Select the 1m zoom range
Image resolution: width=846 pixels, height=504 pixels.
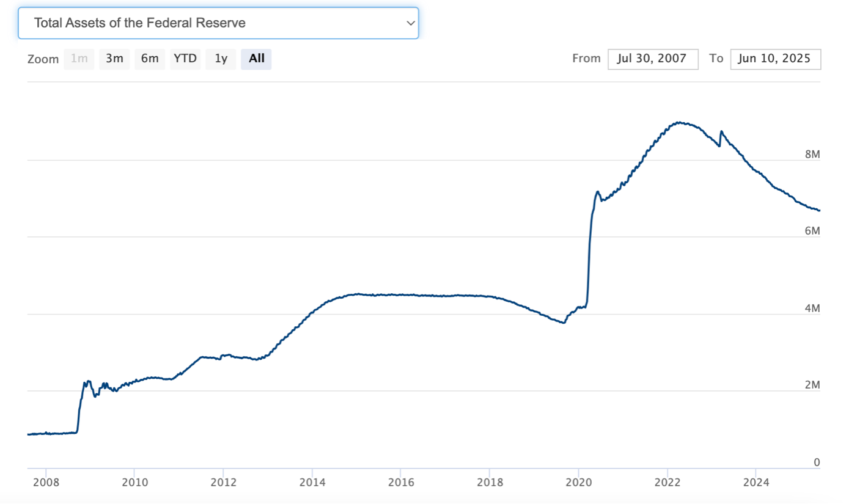tap(79, 59)
